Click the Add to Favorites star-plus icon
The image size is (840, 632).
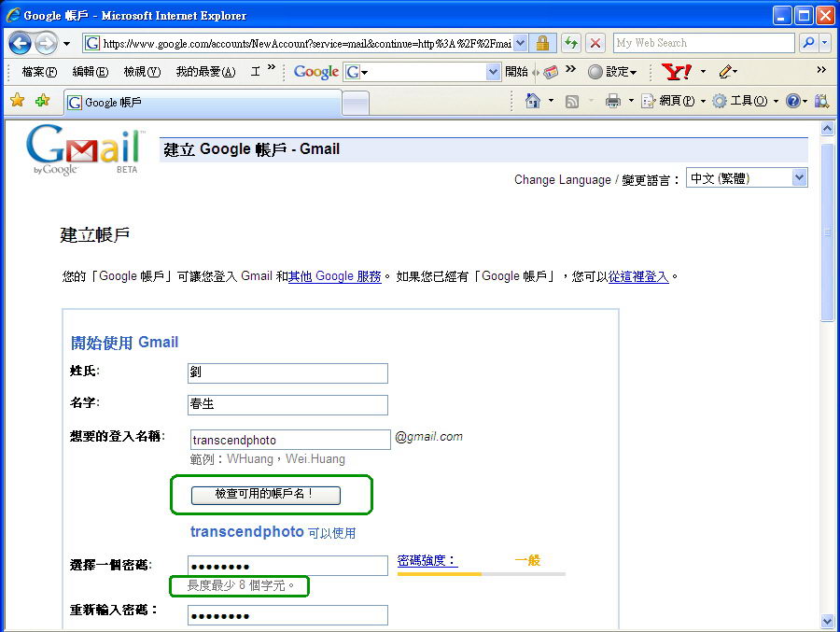(x=42, y=100)
